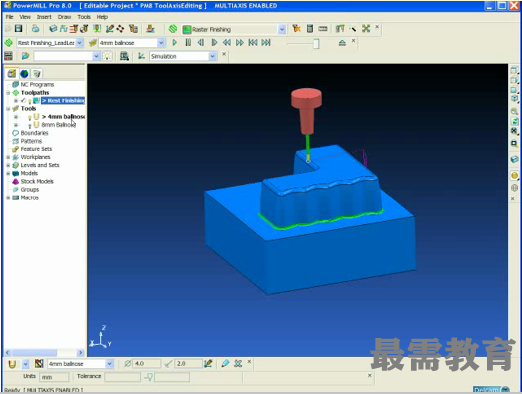Open the Insert menu

44,17
